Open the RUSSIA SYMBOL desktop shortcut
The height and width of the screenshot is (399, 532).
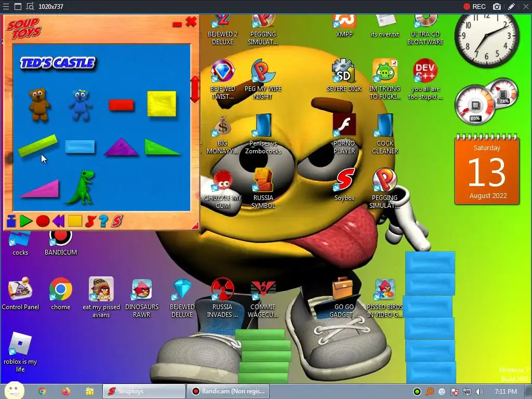(x=263, y=189)
